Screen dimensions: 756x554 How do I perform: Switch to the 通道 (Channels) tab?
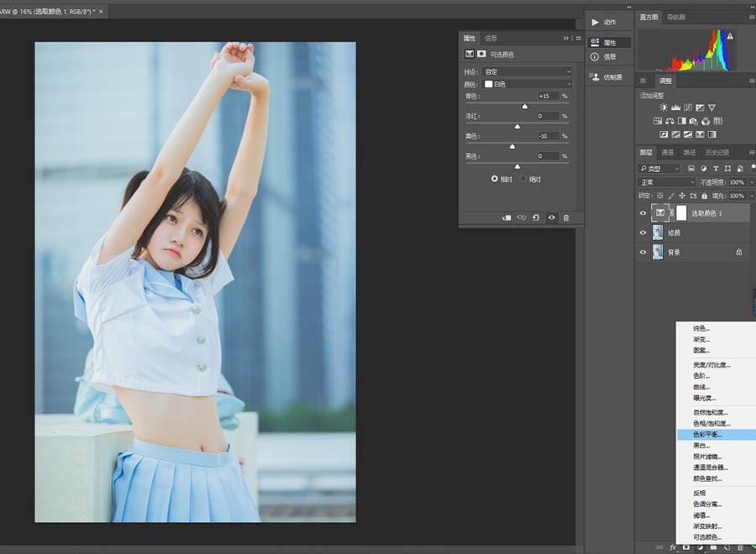pyautogui.click(x=668, y=153)
